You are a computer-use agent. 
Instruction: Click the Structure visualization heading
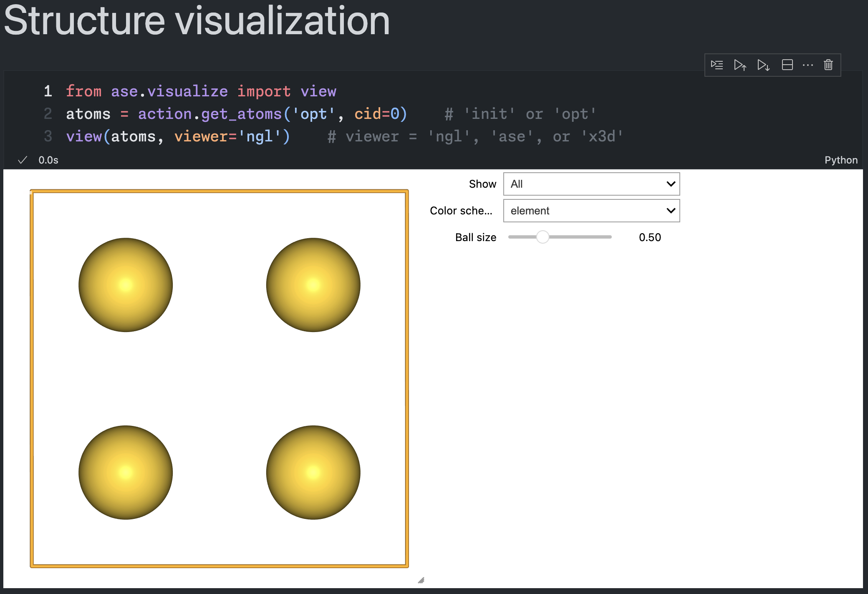point(197,21)
